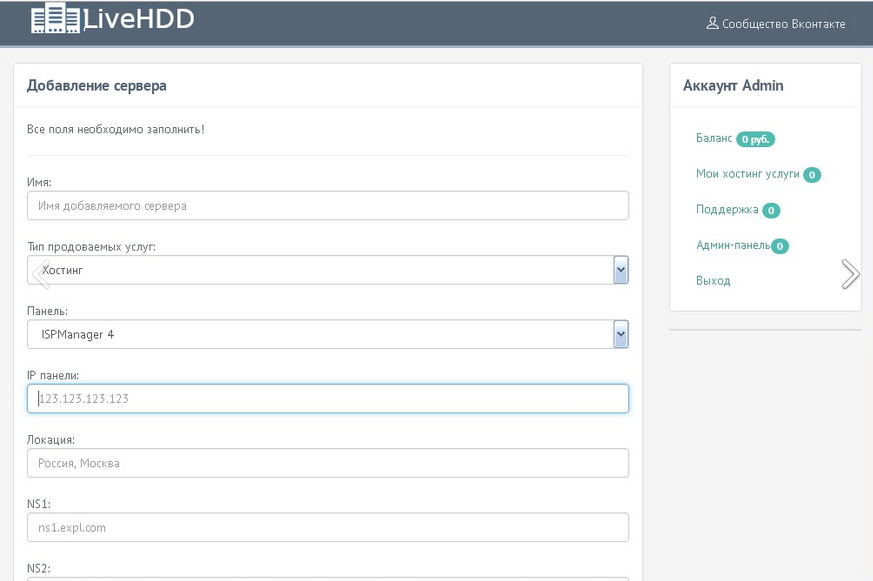Click the hosting services count badge
This screenshot has height=581, width=873.
812,175
